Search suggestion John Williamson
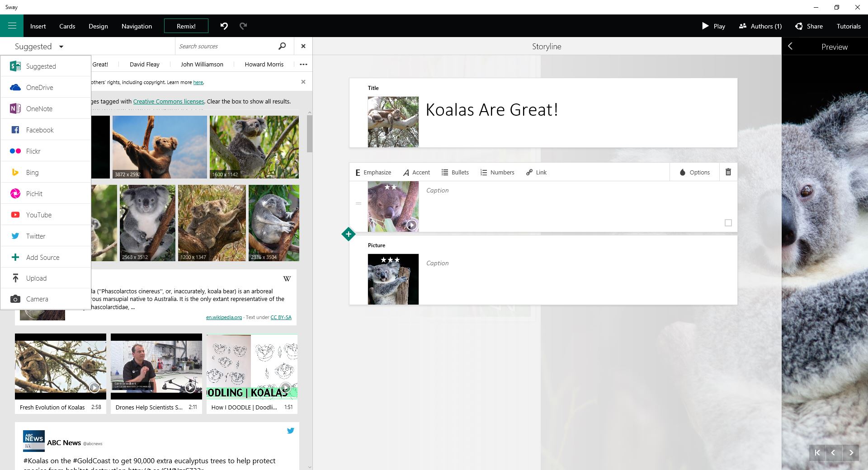 click(202, 64)
